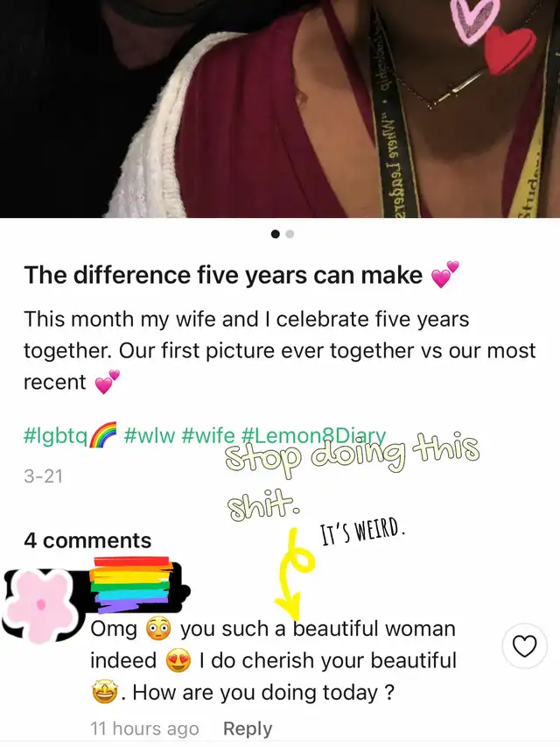Click the "It's weird." annotation text
The height and width of the screenshot is (747, 560).
(363, 537)
